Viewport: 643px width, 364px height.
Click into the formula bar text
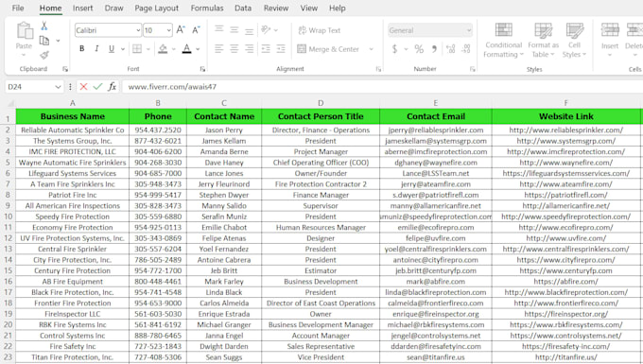click(172, 86)
